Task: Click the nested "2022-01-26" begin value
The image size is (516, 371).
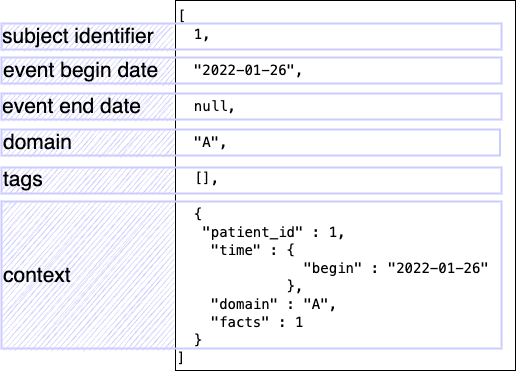Action: (438, 268)
